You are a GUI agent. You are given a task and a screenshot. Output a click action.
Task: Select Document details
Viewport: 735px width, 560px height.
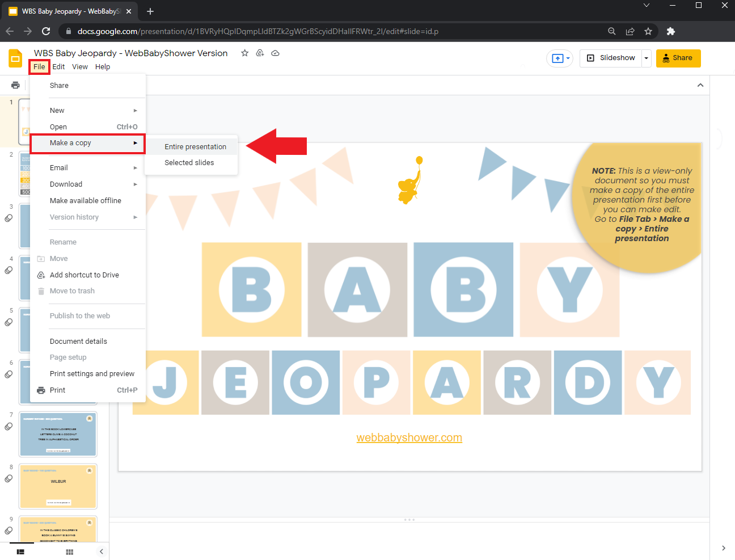click(88, 342)
